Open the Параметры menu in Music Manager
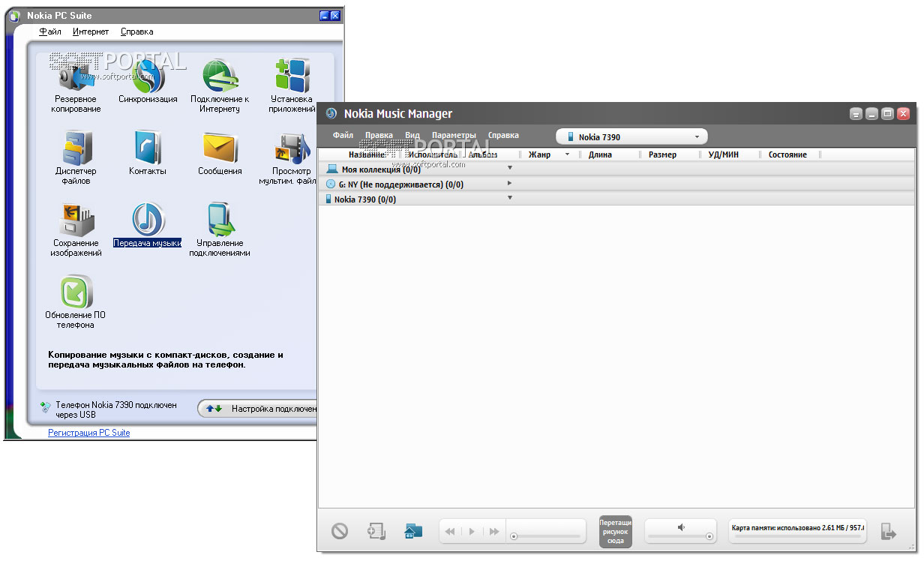This screenshot has height=561, width=924. click(x=454, y=136)
